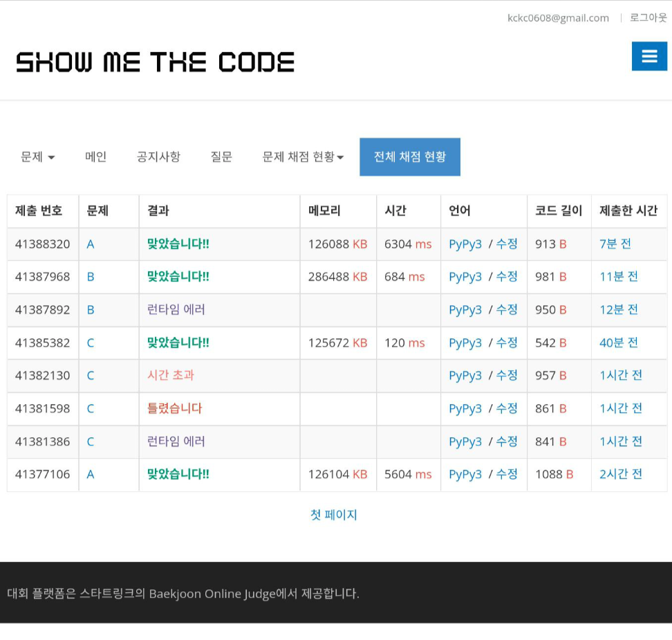
Task: Go to the 첫 페이지 link
Action: click(333, 515)
